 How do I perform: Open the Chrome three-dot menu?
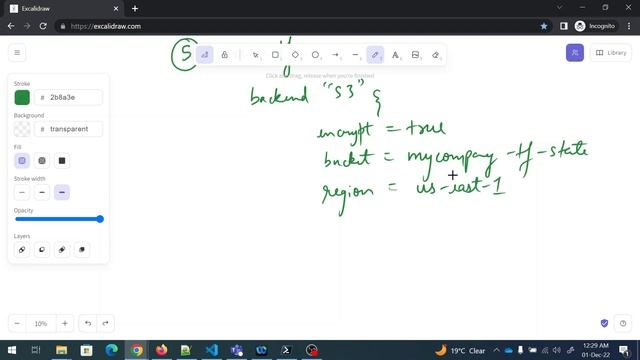(629, 26)
